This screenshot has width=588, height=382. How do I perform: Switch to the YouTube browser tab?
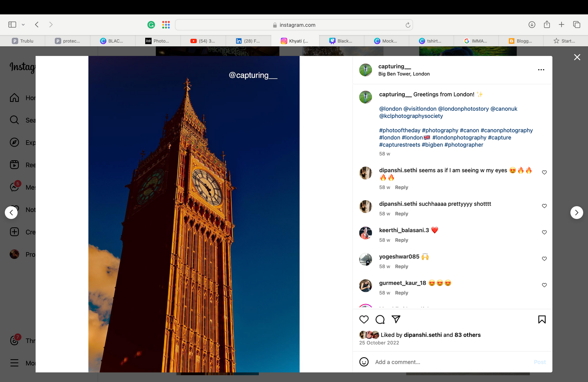[203, 41]
